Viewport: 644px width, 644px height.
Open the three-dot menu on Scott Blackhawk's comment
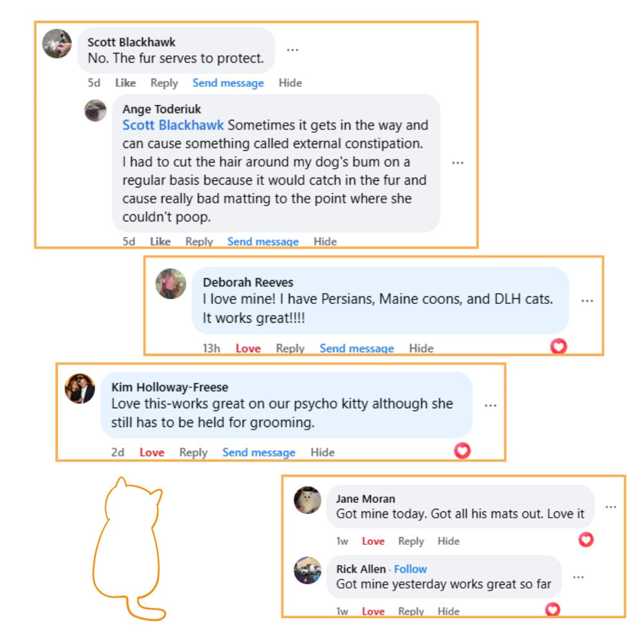pos(292,50)
